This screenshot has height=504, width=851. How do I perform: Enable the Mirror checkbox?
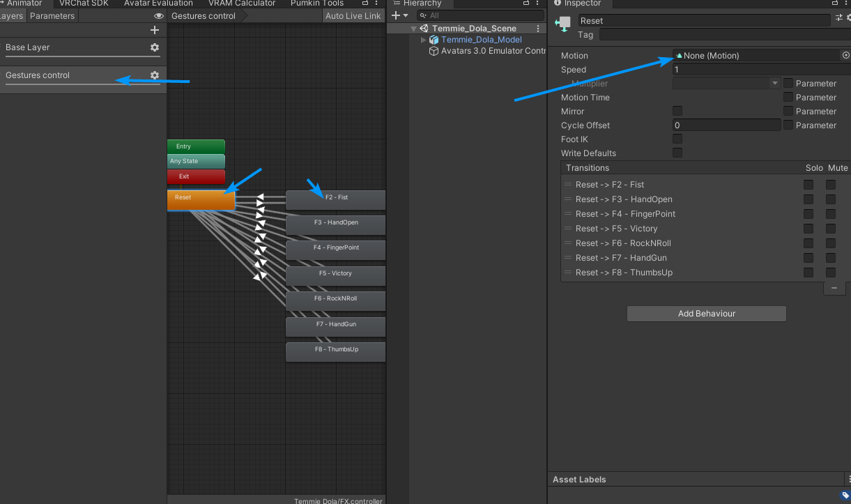click(677, 112)
